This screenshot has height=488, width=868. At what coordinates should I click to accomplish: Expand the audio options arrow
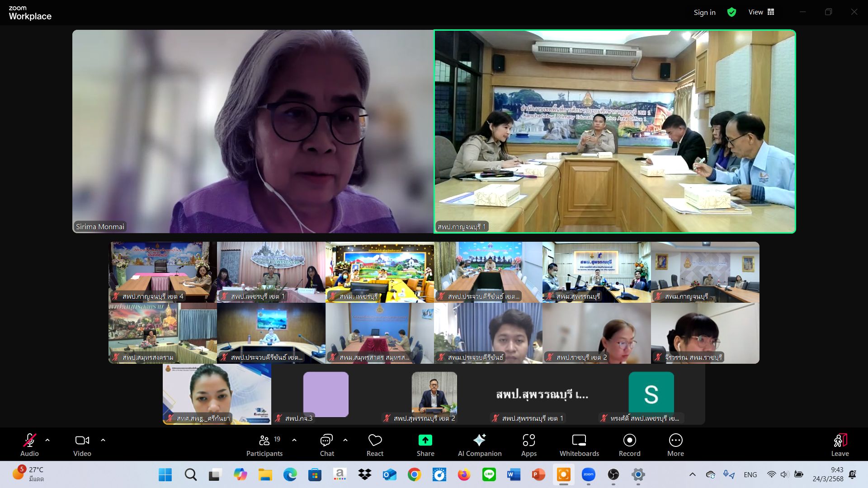tap(47, 440)
